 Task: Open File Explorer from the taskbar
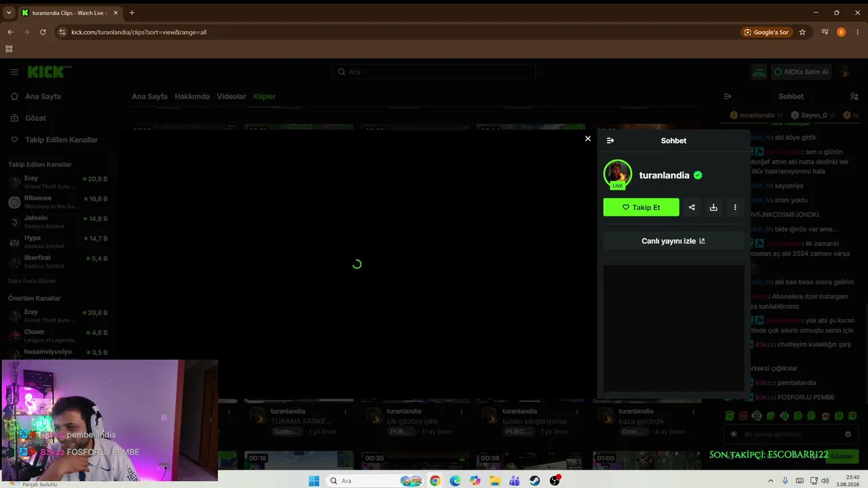pos(495,481)
